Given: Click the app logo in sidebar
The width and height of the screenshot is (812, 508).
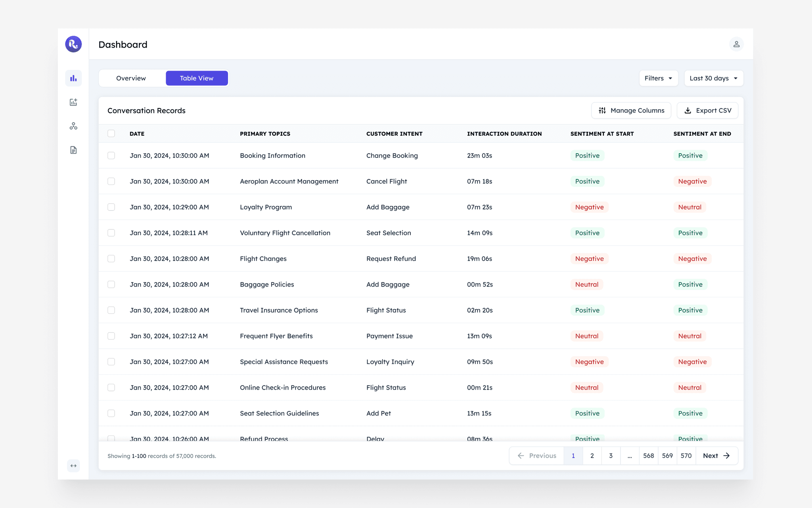Looking at the screenshot, I should (73, 44).
